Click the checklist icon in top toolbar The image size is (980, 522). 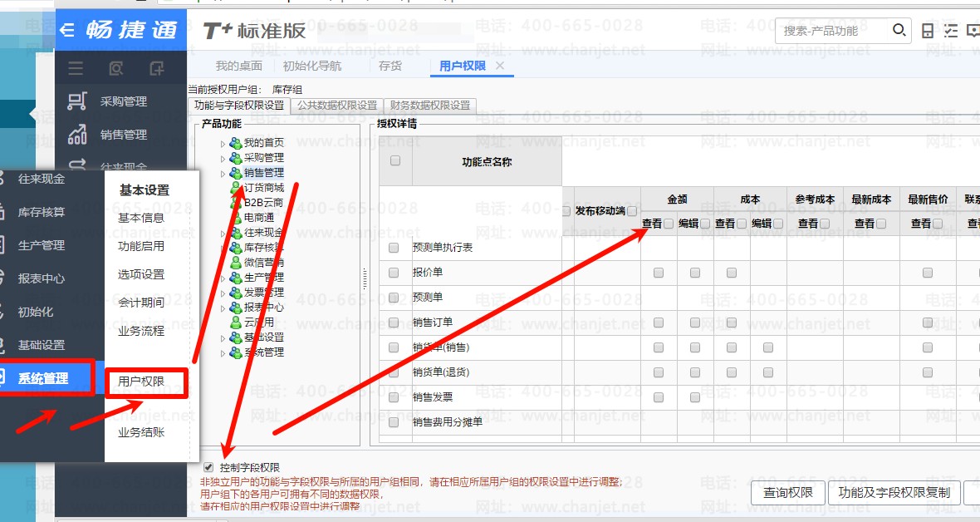951,32
